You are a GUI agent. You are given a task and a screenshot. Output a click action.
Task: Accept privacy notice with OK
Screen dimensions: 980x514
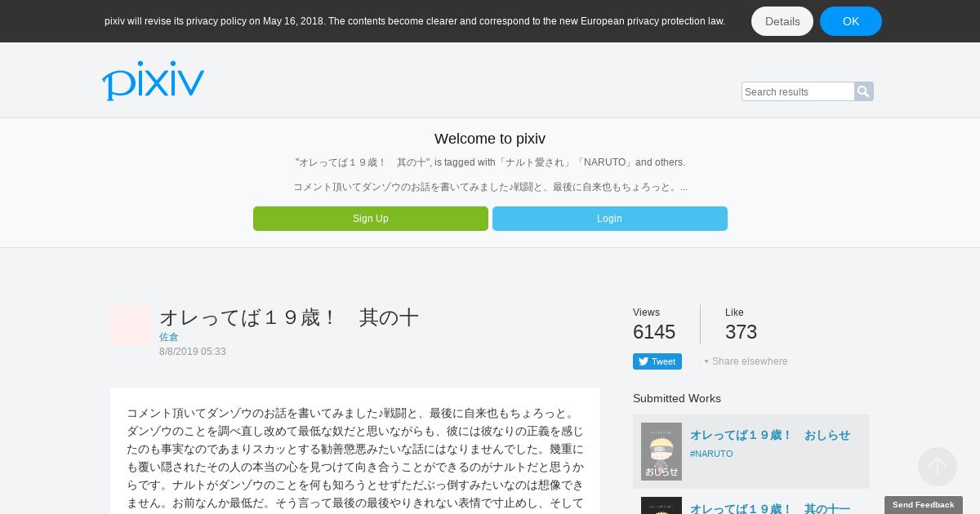pyautogui.click(x=851, y=21)
